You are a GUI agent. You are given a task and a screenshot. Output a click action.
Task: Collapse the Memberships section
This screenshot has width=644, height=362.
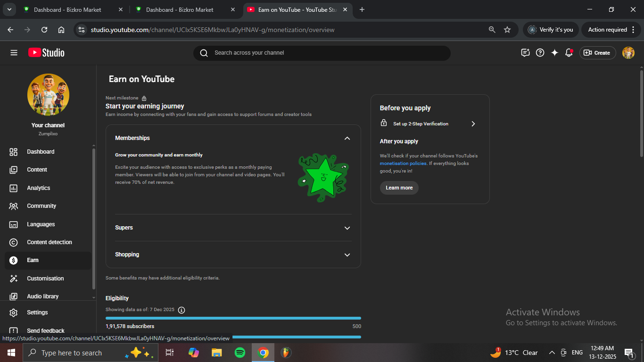347,138
